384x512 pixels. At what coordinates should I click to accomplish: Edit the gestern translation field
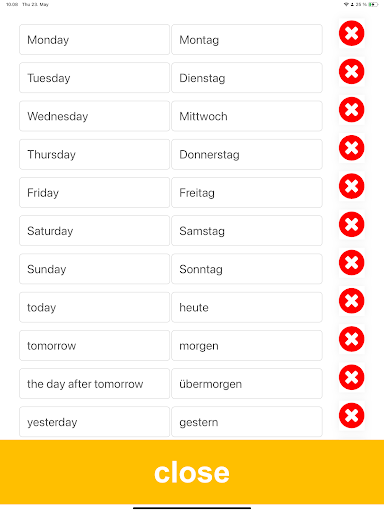tap(247, 422)
